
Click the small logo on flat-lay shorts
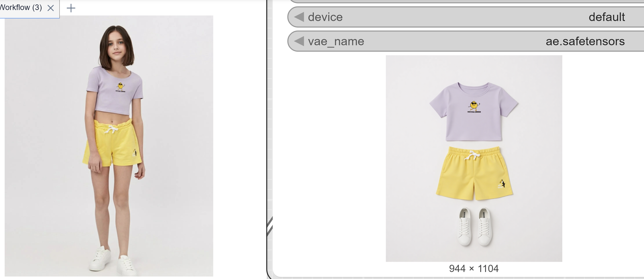tap(502, 184)
